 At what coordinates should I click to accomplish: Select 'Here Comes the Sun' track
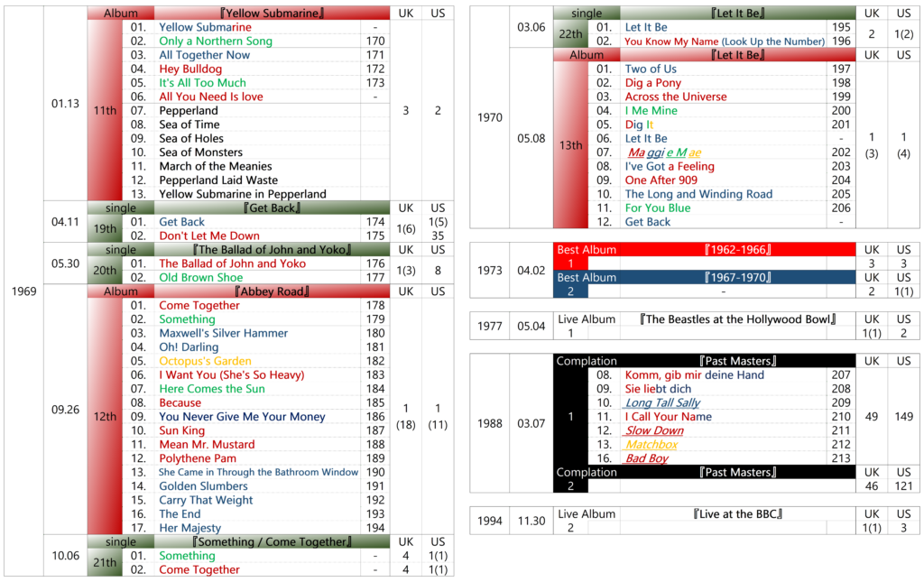[212, 389]
